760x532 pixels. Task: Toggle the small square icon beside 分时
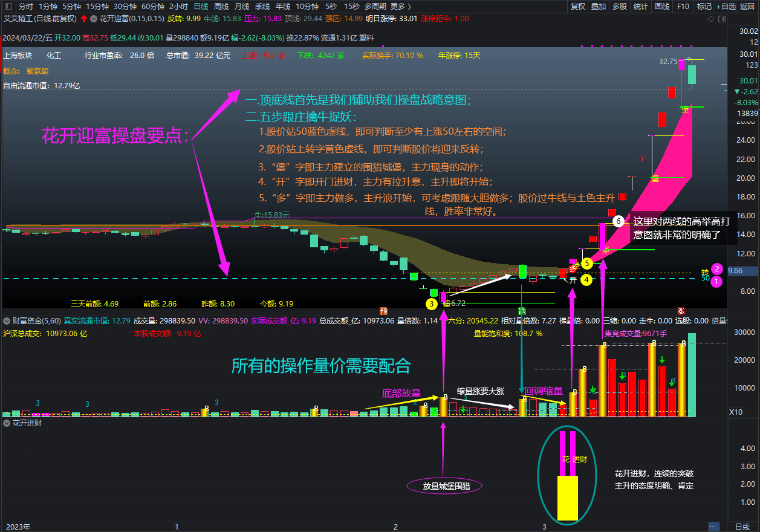pos(8,7)
